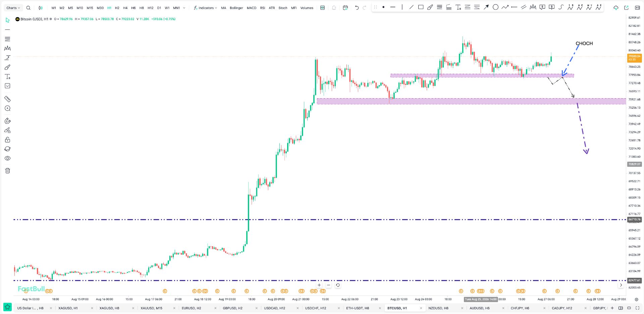Select the horizontal line drawing tool
The height and width of the screenshot is (314, 644).
pyautogui.click(x=393, y=7)
